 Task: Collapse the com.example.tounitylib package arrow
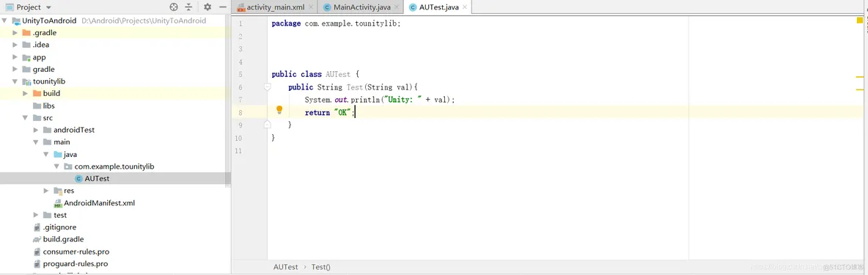(x=56, y=166)
